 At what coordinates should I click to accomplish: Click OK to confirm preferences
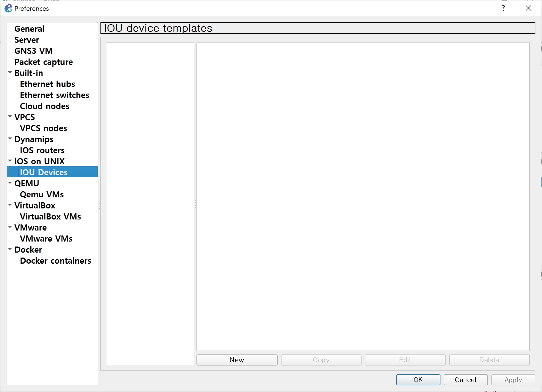[418, 380]
